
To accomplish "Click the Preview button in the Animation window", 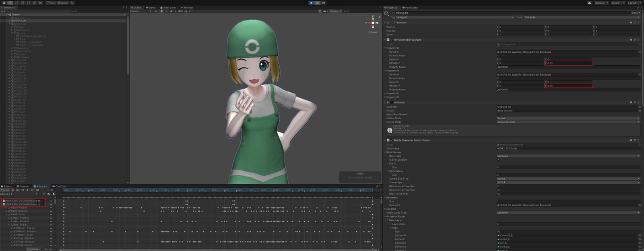I will (x=5, y=190).
